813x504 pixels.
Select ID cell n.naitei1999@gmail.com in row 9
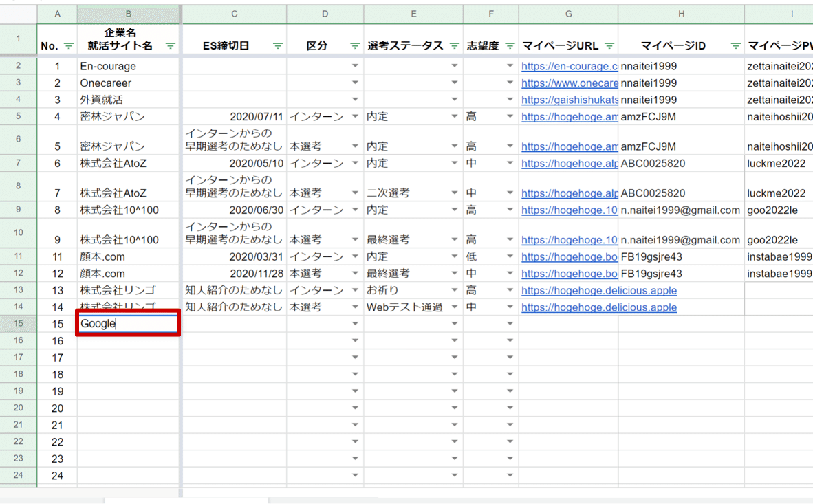click(x=682, y=210)
